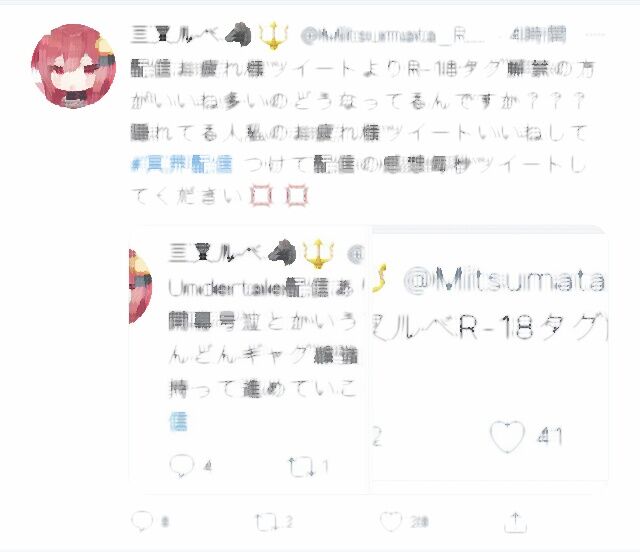Click the blue hashtag fragment in left image
Image resolution: width=640 pixels, height=552 pixels.
(178, 422)
